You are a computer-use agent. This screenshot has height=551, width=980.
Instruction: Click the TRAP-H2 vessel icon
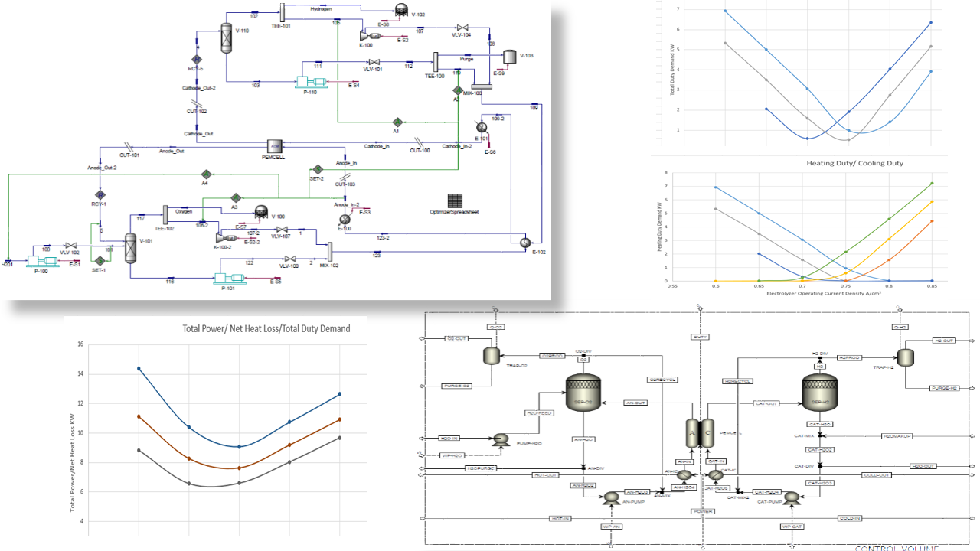coord(906,357)
